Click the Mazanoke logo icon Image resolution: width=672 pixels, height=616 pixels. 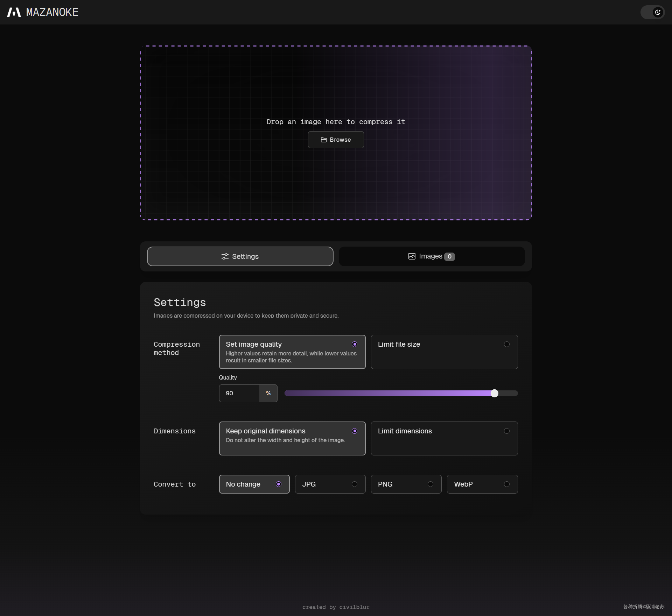14,12
